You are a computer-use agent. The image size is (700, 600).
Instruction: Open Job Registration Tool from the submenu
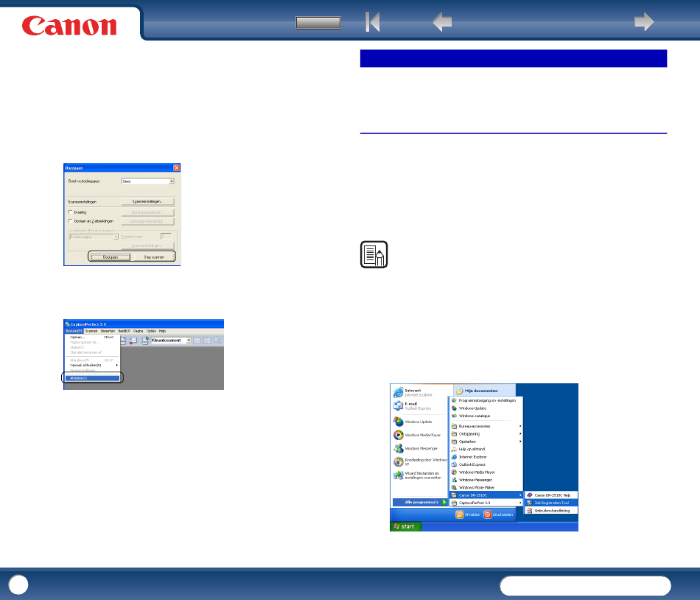[x=552, y=503]
